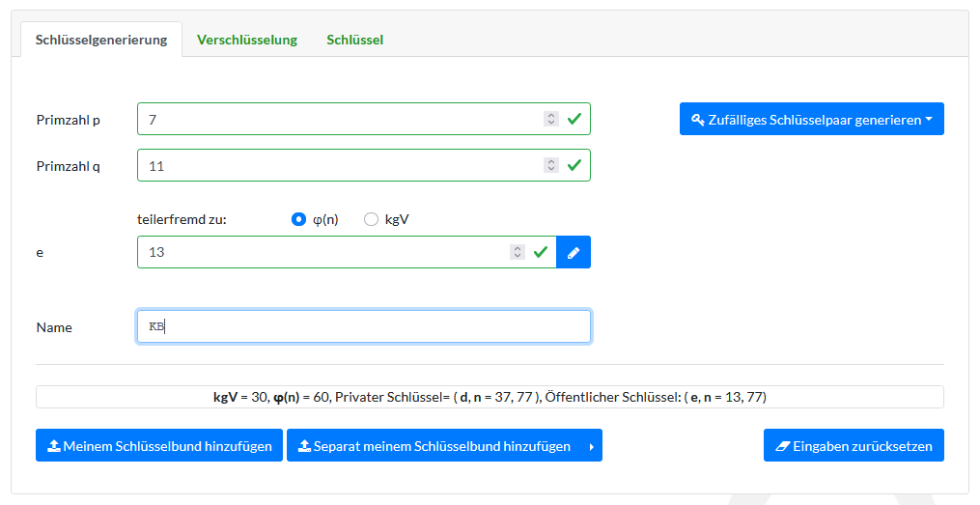
Task: Open Zufälliges Schlüsselpaar generieren dropdown
Action: pos(812,120)
